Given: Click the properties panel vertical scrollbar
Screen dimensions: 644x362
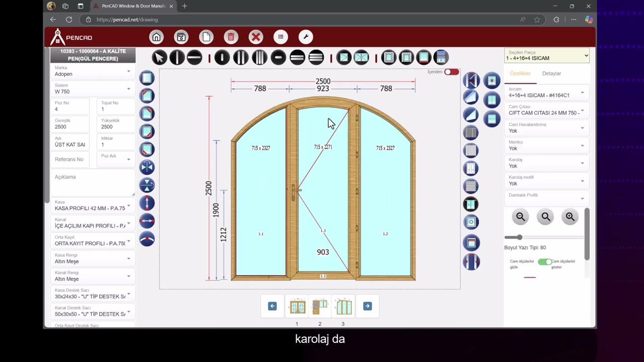Looking at the screenshot, I should (x=587, y=234).
